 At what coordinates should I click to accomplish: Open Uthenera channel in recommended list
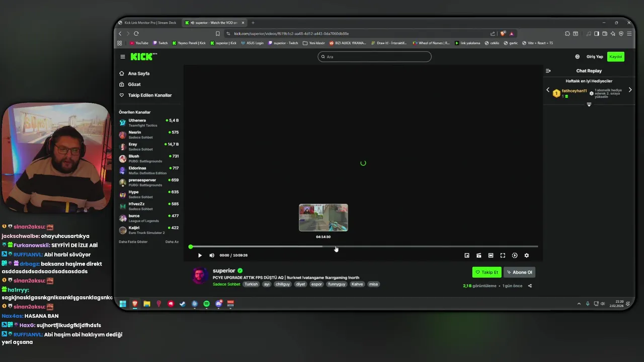coord(149,123)
